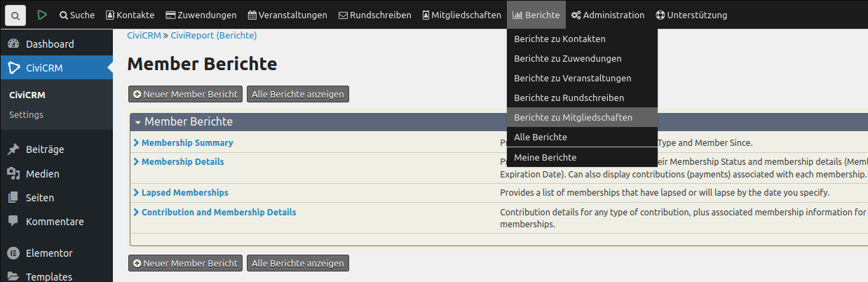Follow the CiviReport (Berichte) breadcrumb link
868x282 pixels.
click(x=213, y=35)
